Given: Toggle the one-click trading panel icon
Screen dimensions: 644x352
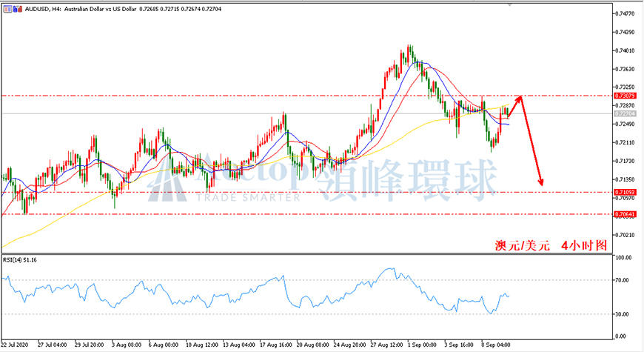Looking at the screenshot, I should 8,9.
